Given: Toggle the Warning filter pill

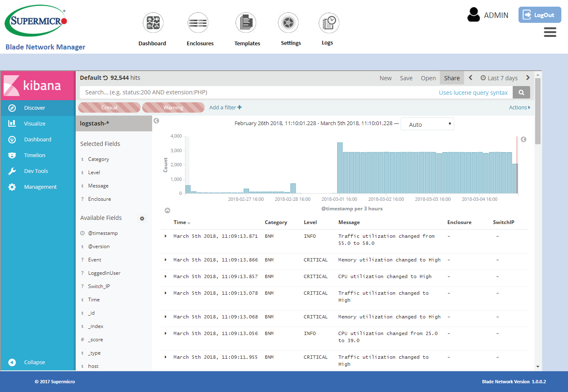Looking at the screenshot, I should (173, 108).
